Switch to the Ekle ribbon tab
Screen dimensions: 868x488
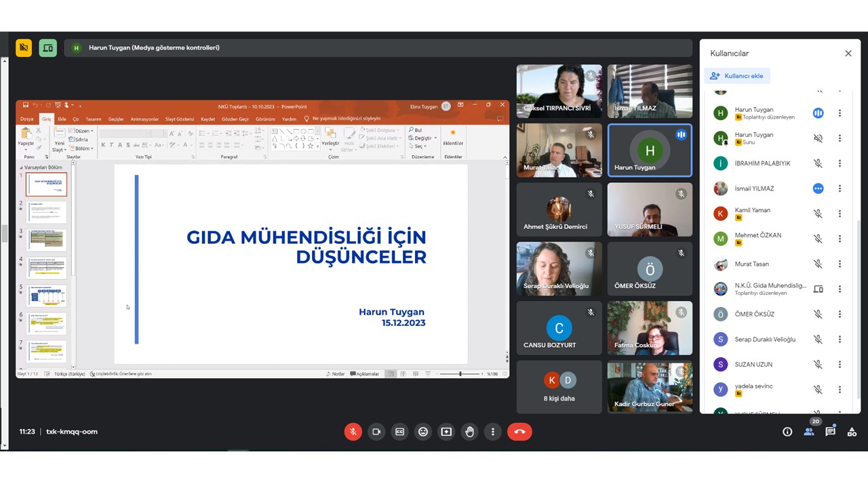[x=62, y=119]
